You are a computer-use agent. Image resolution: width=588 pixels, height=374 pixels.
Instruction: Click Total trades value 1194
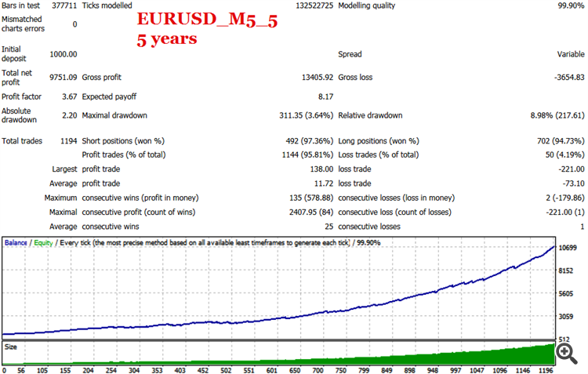point(69,141)
